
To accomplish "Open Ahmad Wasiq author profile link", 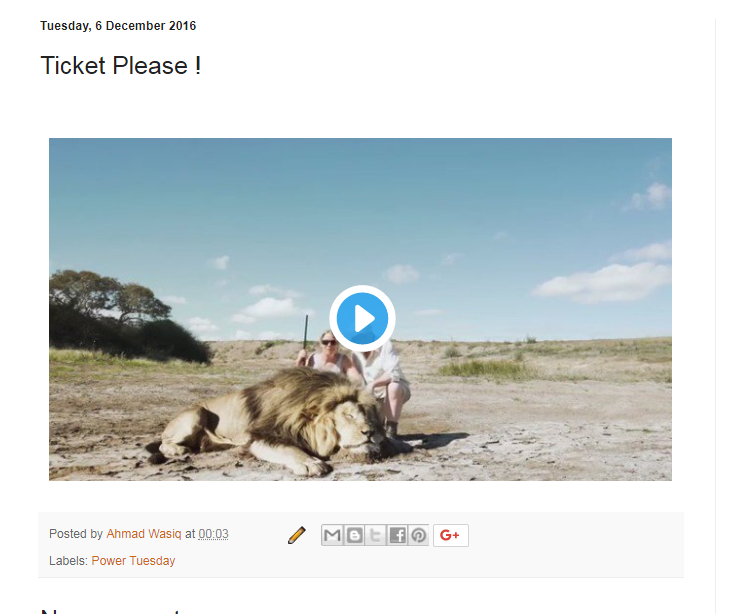I will pyautogui.click(x=143, y=534).
